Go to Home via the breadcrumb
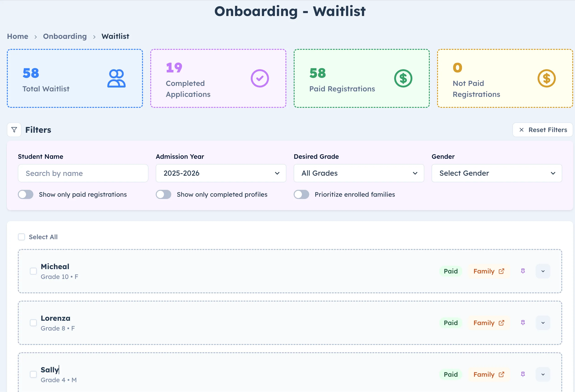The width and height of the screenshot is (575, 392). click(x=18, y=36)
